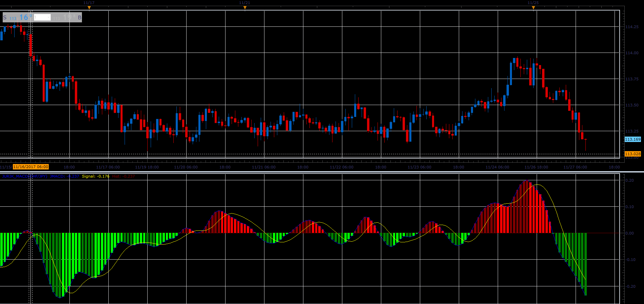
Task: Click the splitter between price chart and MACD panel
Action: tap(322, 172)
